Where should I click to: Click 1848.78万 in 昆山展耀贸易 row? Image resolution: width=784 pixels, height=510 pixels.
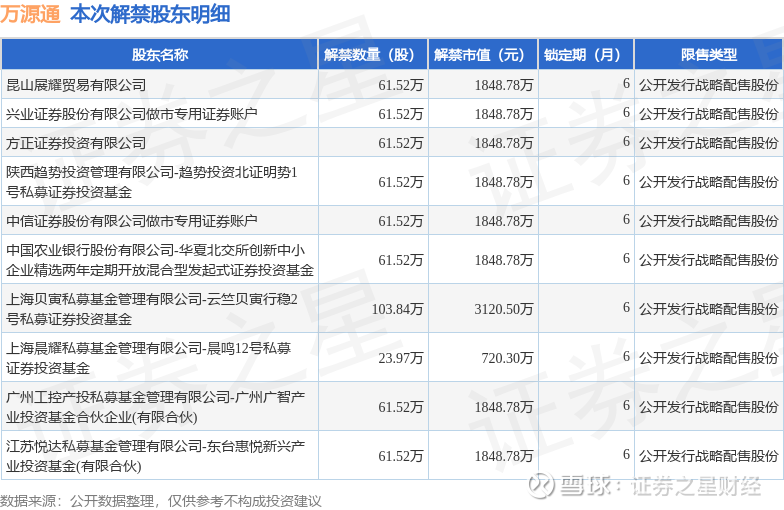pos(504,85)
